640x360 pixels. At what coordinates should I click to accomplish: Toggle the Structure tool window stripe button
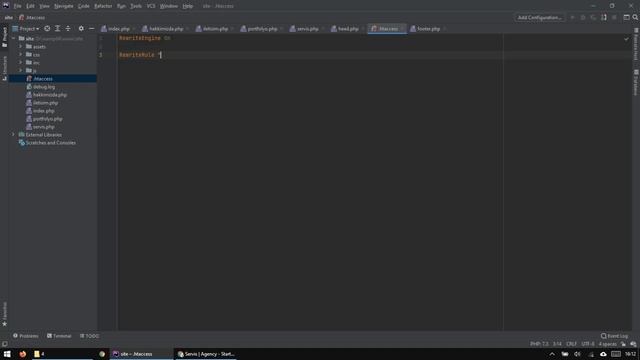point(4,68)
